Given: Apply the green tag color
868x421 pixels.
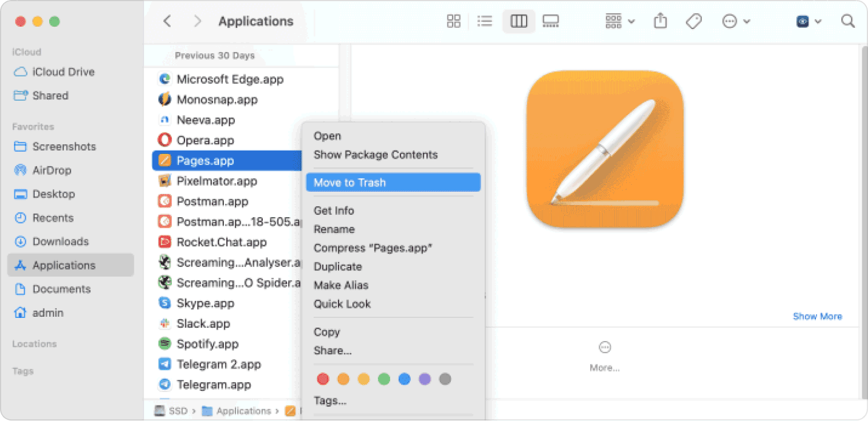Looking at the screenshot, I should [384, 379].
